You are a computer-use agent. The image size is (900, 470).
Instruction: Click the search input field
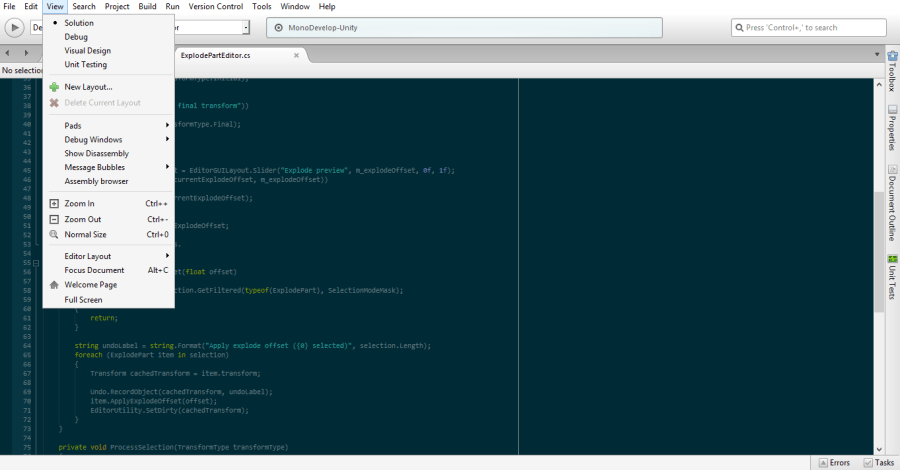tap(810, 28)
